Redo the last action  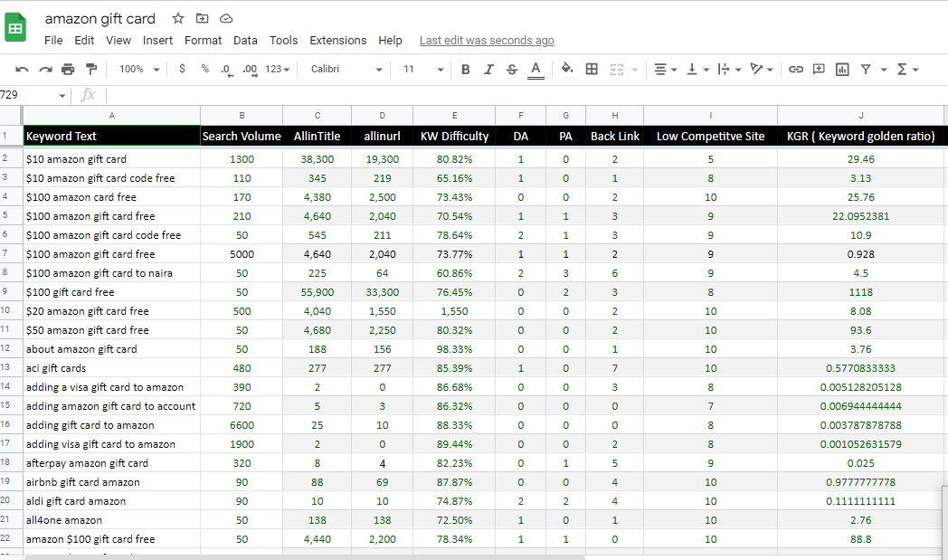click(x=45, y=70)
